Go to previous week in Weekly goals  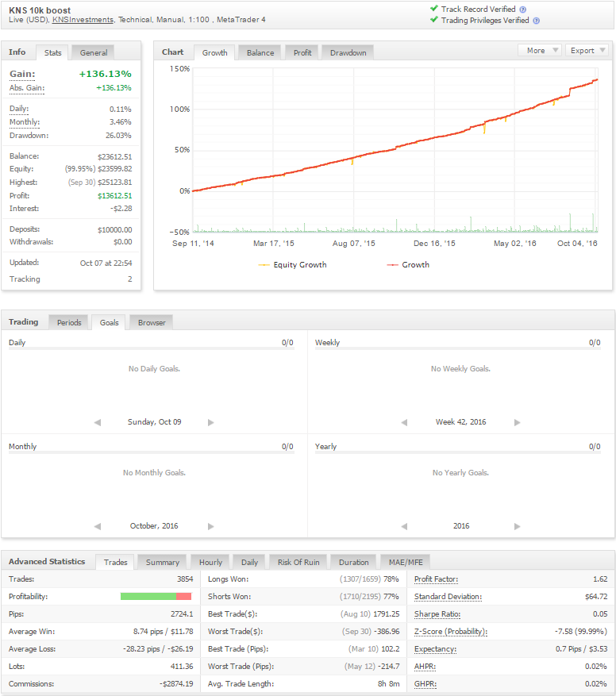point(405,422)
